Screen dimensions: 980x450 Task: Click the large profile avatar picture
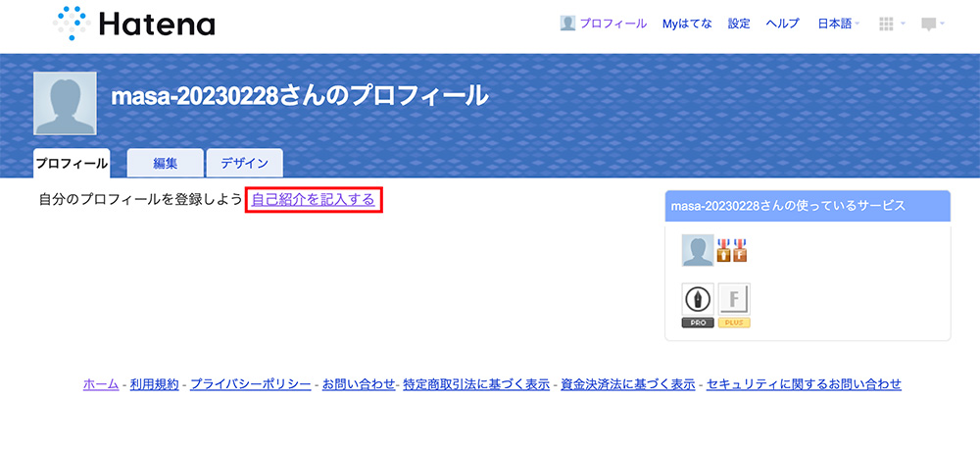coord(65,103)
